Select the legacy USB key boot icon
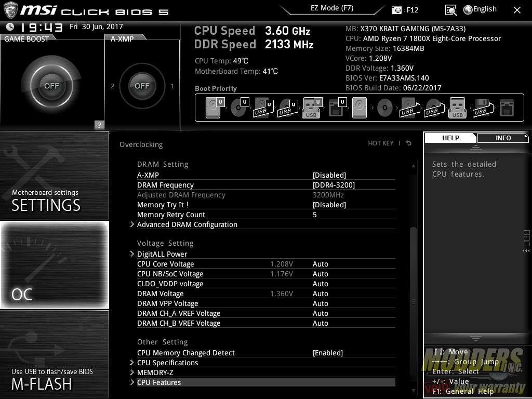Screen dimensions: 532x399 (457, 108)
